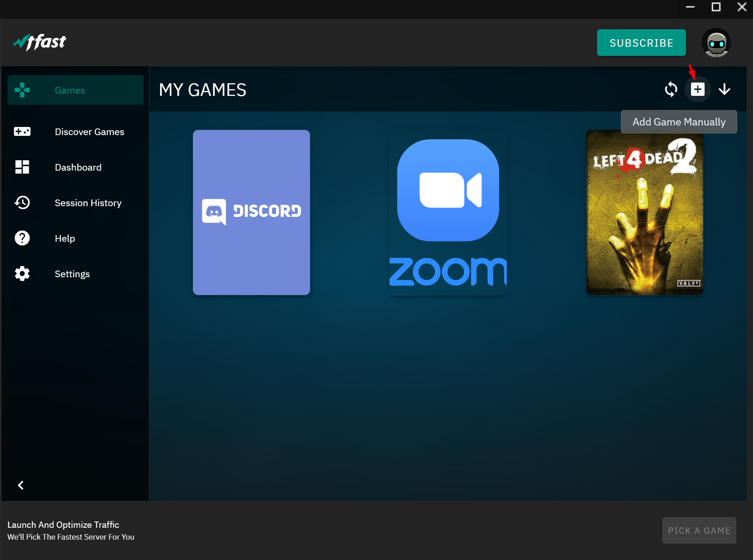Click the Dashboard grid icon
753x560 pixels.
pos(22,167)
